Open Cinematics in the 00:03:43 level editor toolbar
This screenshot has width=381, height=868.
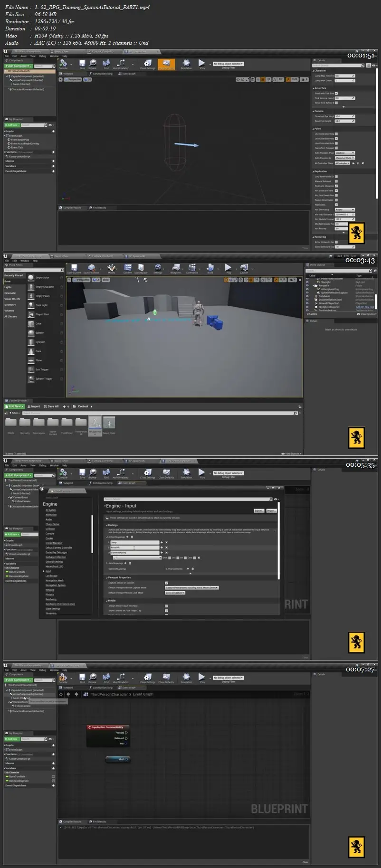(192, 269)
